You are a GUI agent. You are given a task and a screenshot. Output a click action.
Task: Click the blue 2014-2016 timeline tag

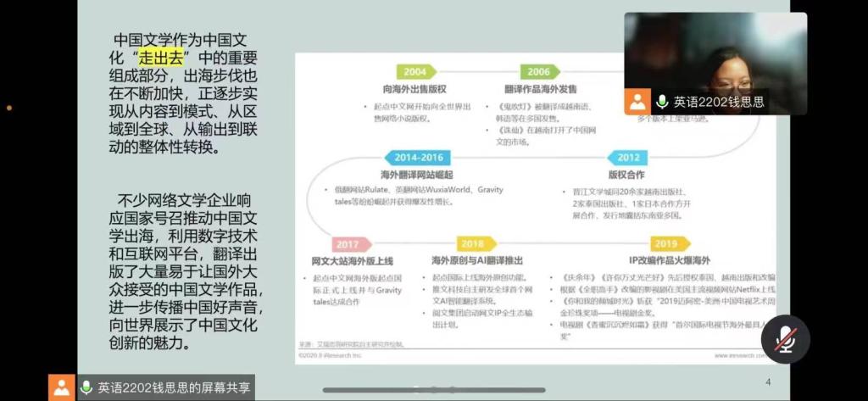point(418,158)
